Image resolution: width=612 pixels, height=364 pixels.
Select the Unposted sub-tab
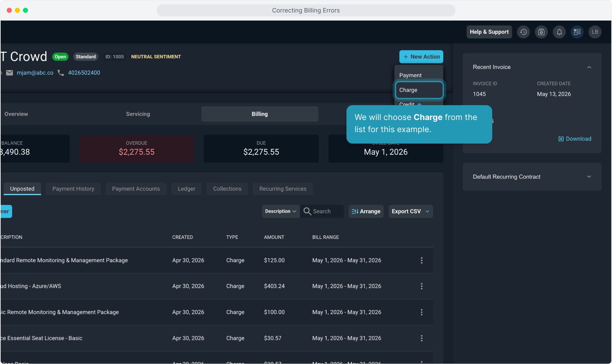(x=22, y=189)
